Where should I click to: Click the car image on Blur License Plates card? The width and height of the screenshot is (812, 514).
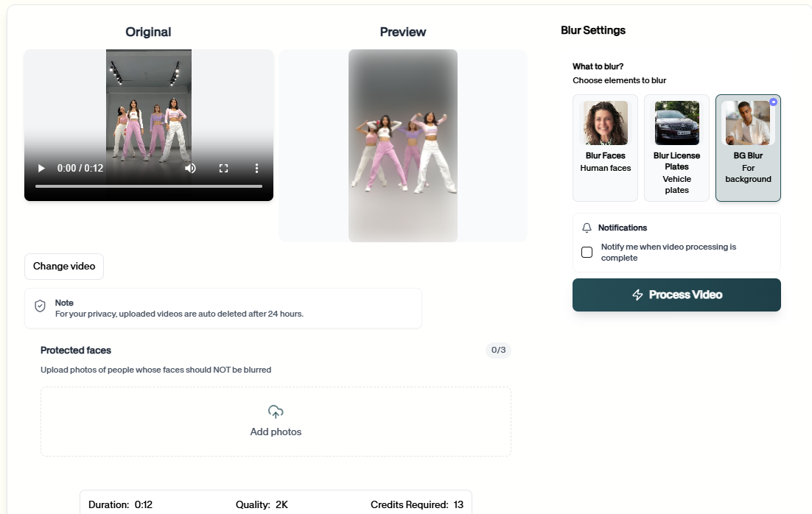coord(676,122)
